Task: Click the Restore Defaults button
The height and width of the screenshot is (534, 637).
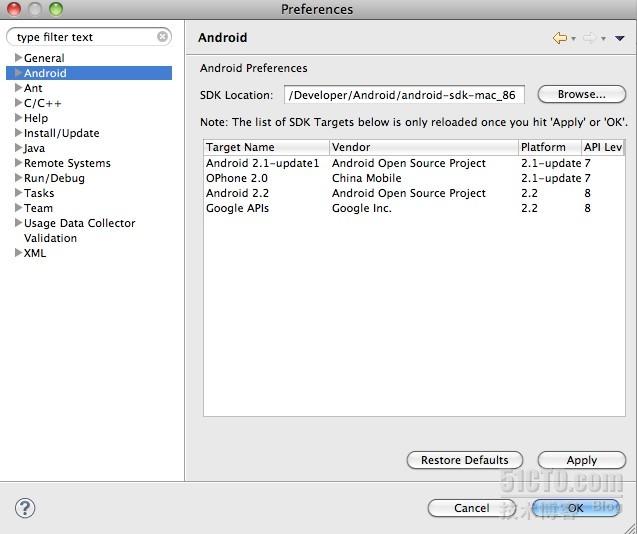Action: (464, 460)
